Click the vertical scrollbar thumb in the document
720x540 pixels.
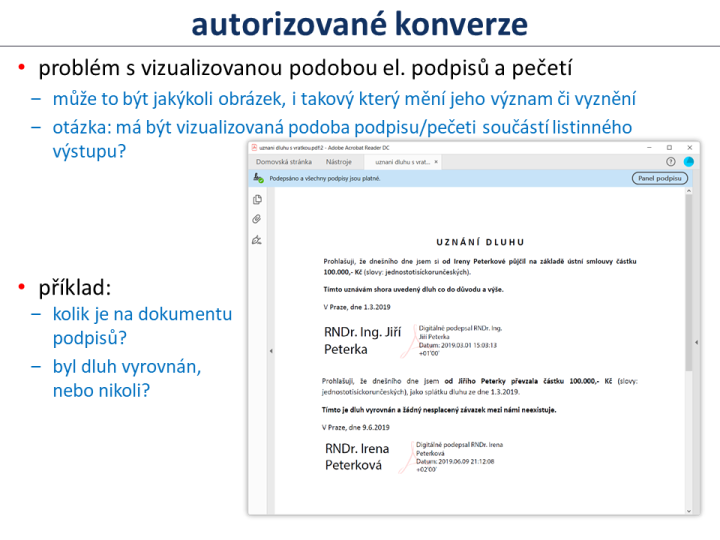click(x=689, y=282)
